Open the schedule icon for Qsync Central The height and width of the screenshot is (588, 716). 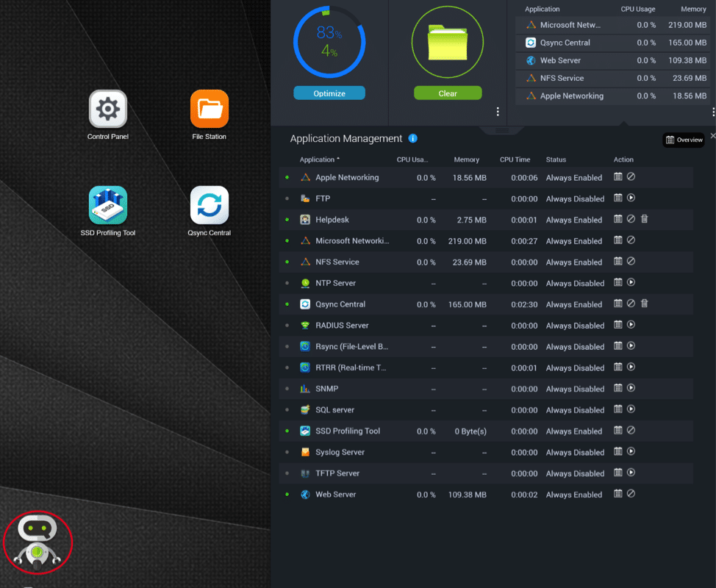617,303
